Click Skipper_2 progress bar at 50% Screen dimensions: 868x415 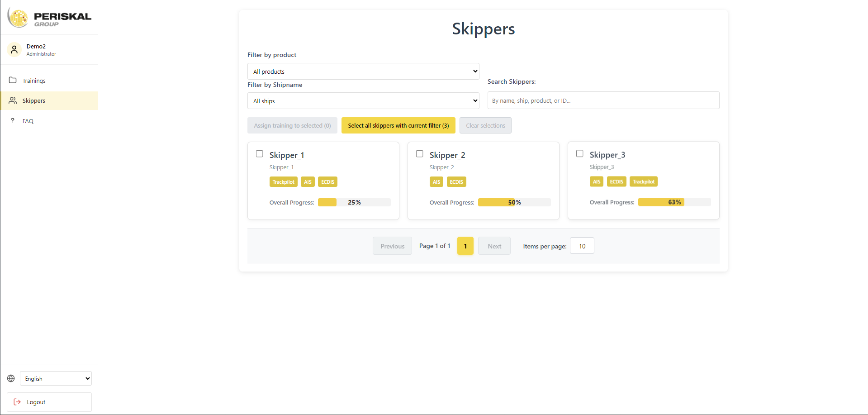pyautogui.click(x=514, y=202)
